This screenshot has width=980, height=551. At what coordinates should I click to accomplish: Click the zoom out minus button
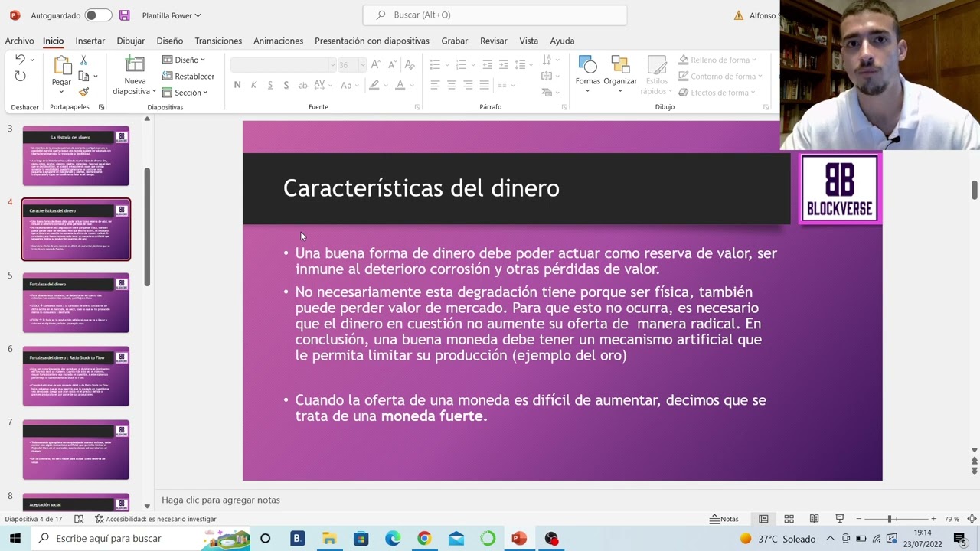[x=858, y=519]
